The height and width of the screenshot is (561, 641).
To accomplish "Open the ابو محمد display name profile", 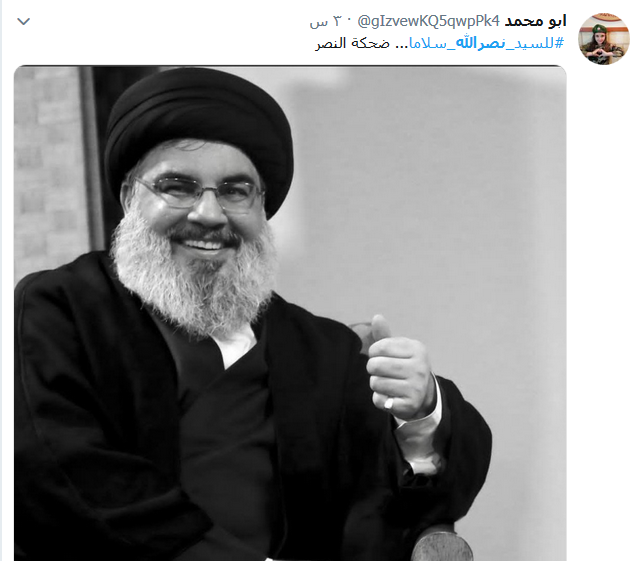I will click(x=536, y=21).
